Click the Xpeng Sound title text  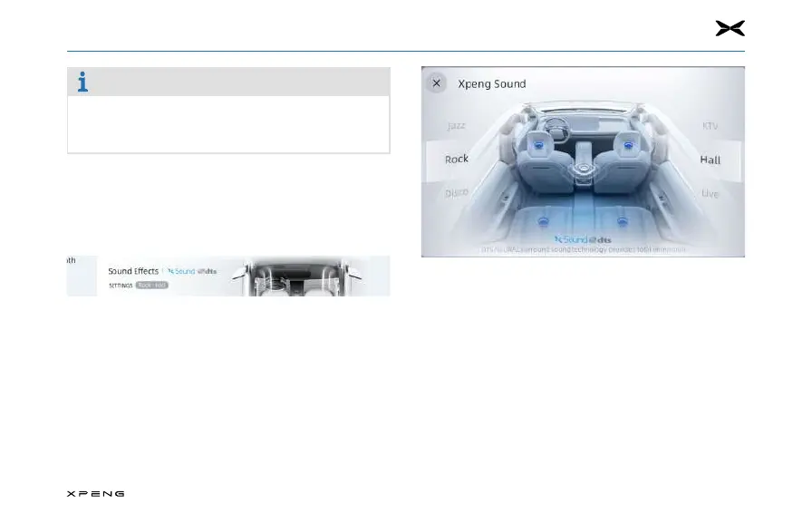[x=492, y=84]
